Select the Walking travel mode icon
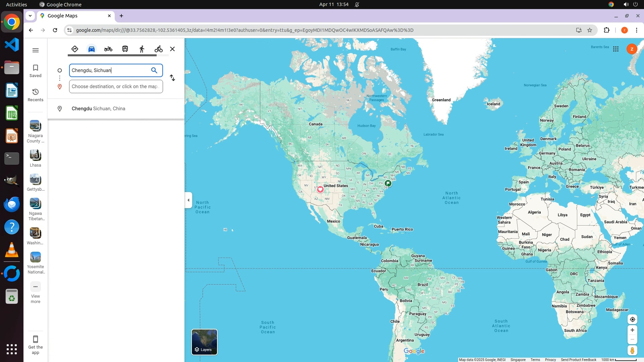Viewport: 644px width, 362px height. (x=142, y=49)
